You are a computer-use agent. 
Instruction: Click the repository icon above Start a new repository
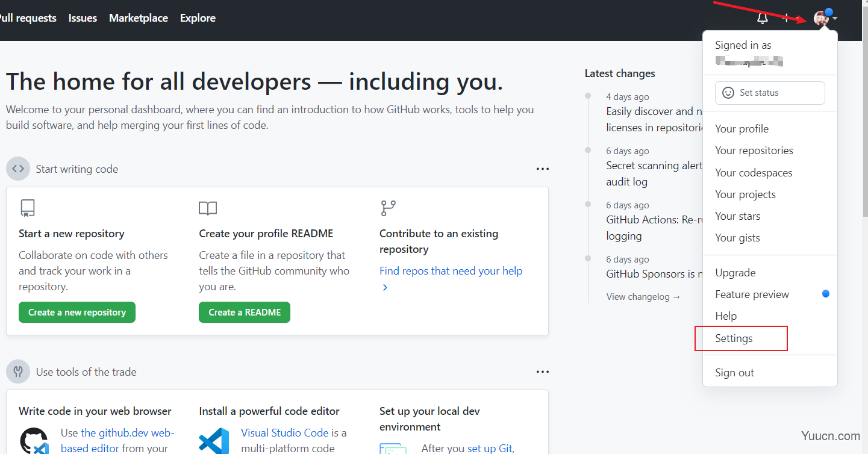pyautogui.click(x=27, y=208)
